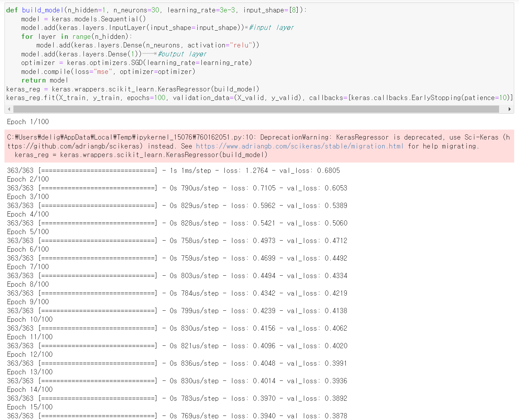Click the horizontal scrollbar left arrow
This screenshot has height=420, width=519.
pos(9,109)
